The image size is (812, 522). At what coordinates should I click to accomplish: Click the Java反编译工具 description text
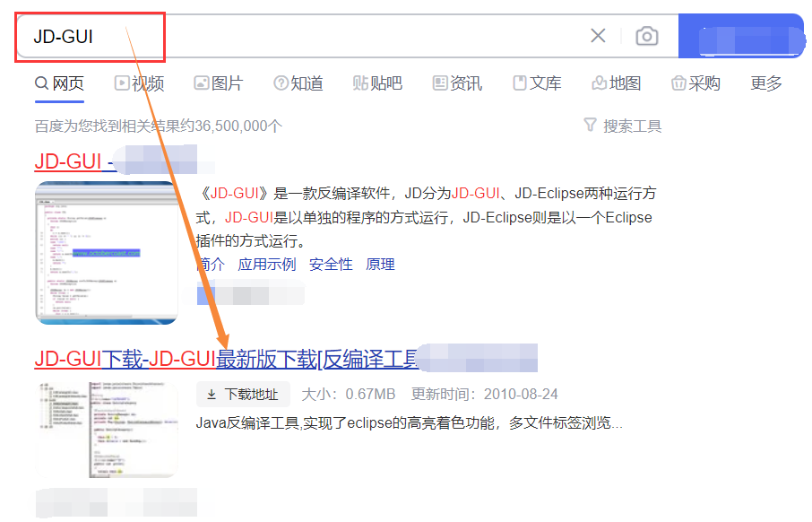pyautogui.click(x=409, y=423)
